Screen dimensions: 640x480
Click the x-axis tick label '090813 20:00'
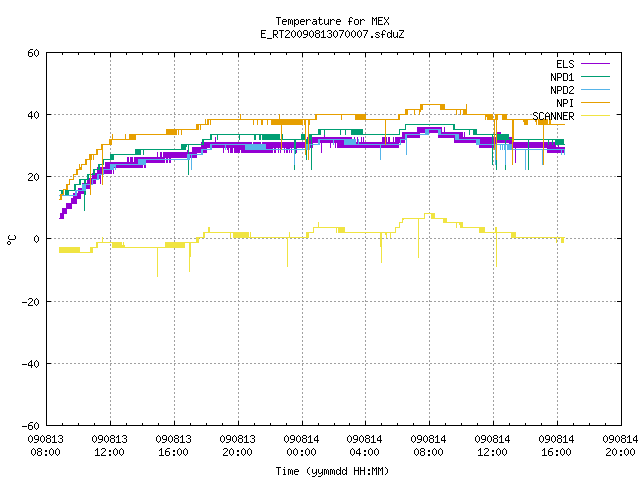point(238,446)
